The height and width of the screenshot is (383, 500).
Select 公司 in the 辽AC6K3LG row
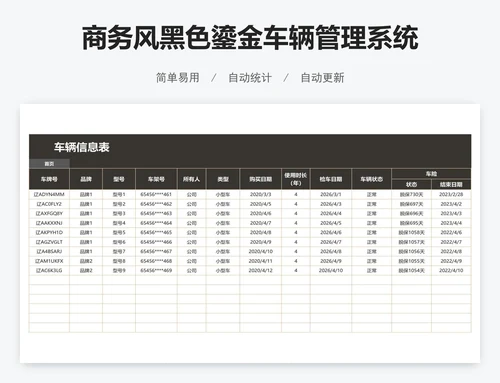click(192, 270)
